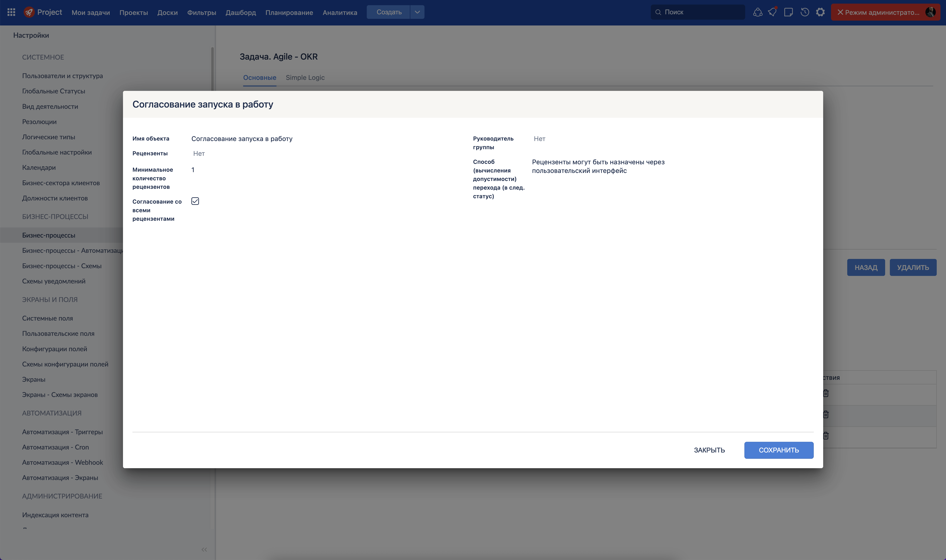Image resolution: width=946 pixels, height=560 pixels.
Task: Open Бизнес-процессы - Схемы
Action: tap(62, 266)
